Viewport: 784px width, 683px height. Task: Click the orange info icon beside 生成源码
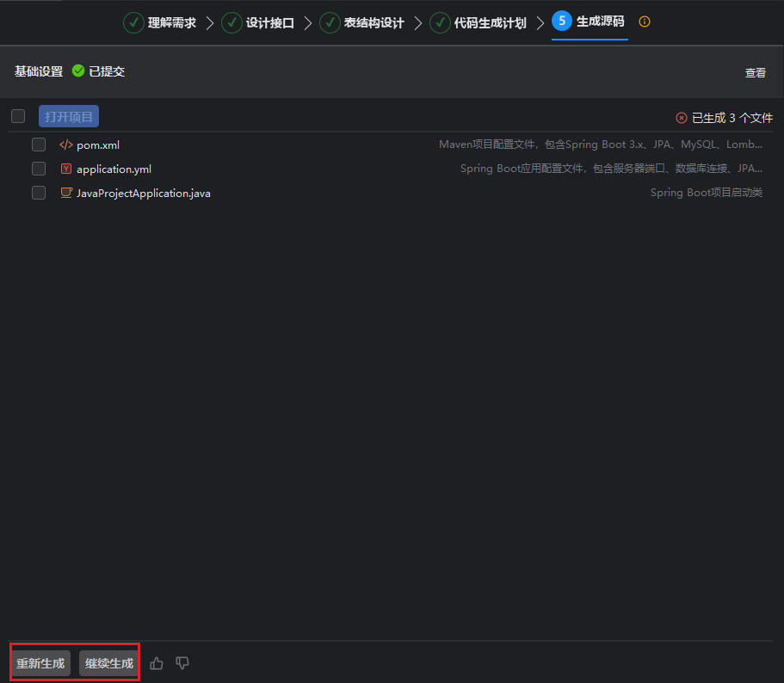point(645,22)
